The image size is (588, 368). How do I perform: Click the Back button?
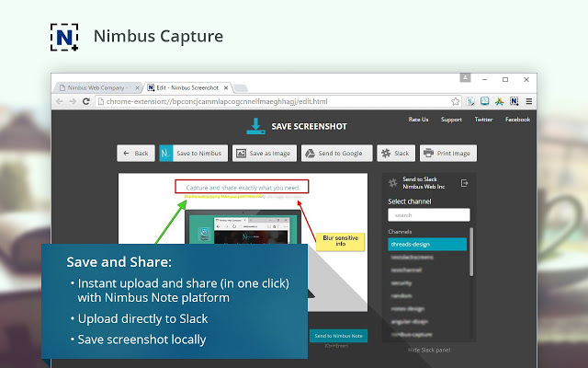[136, 154]
